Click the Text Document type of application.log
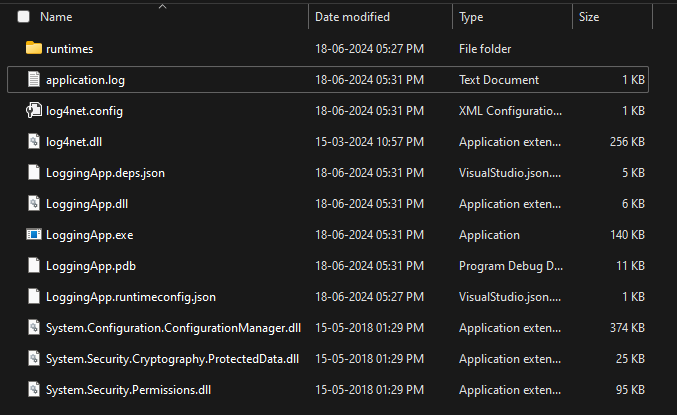The width and height of the screenshot is (677, 415). [499, 80]
